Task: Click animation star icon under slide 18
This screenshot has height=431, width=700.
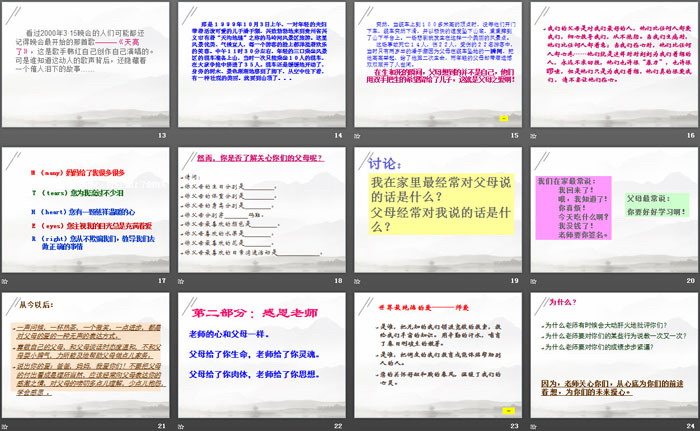Action: pyautogui.click(x=181, y=281)
